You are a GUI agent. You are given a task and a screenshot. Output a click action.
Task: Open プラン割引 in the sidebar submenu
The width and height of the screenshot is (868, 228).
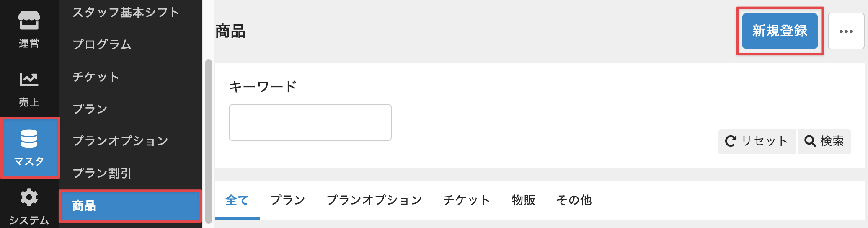point(102,173)
